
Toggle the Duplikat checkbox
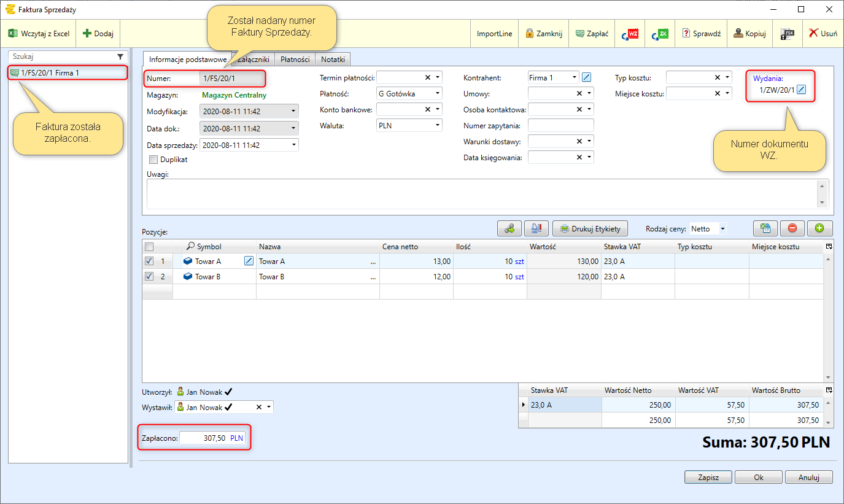click(x=153, y=160)
